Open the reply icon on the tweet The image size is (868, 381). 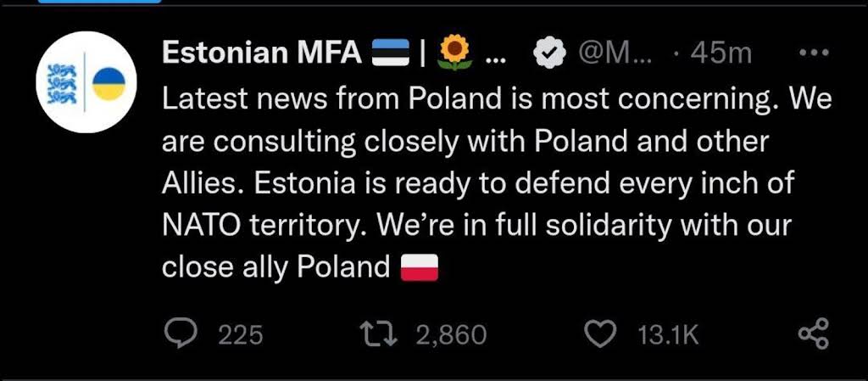point(179,333)
